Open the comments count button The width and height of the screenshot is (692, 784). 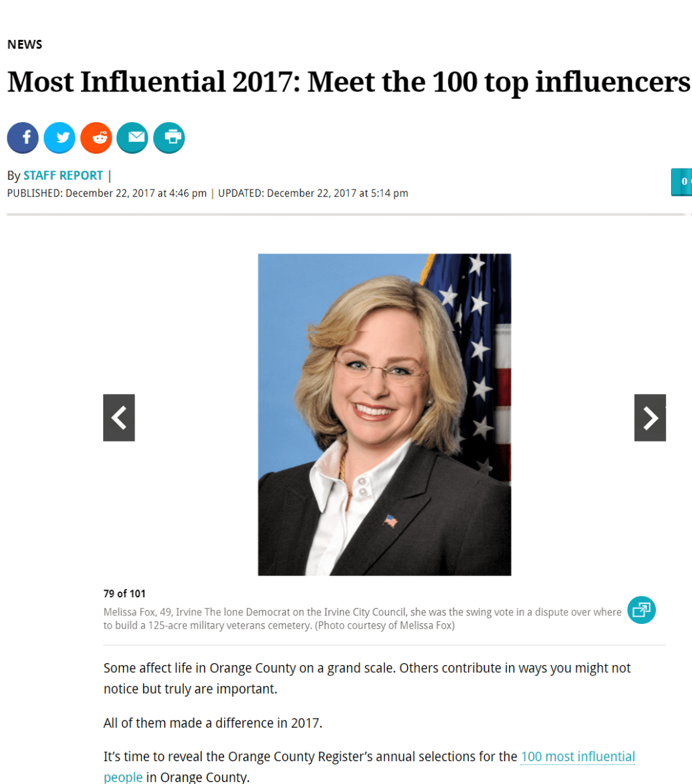pos(683,182)
